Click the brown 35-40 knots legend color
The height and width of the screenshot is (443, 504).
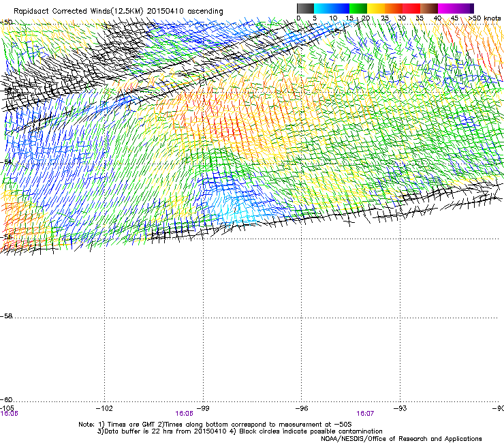click(429, 8)
